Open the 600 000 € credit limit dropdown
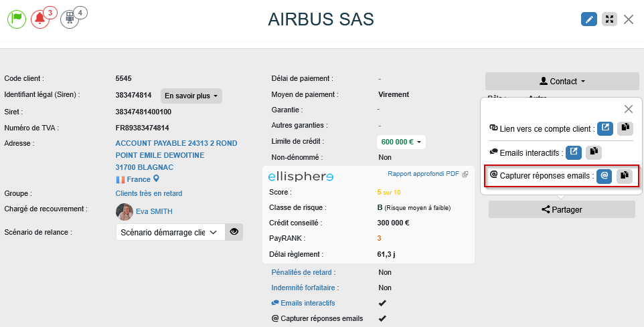Viewport: 644px width, 327px height. click(401, 142)
